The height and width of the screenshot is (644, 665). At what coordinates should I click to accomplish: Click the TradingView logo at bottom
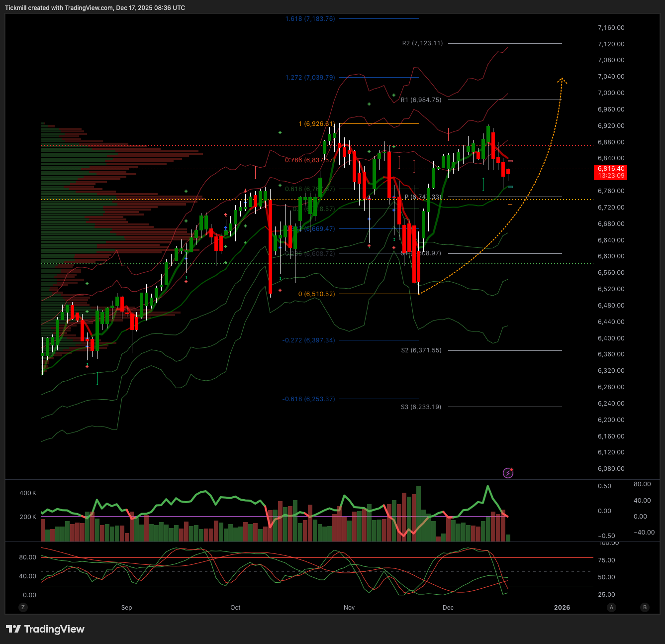click(45, 629)
